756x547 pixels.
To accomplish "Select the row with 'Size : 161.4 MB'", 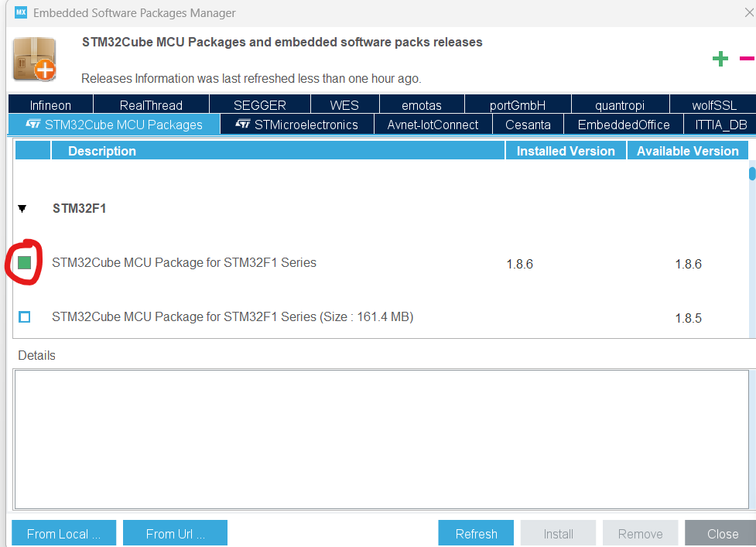I will pyautogui.click(x=381, y=317).
